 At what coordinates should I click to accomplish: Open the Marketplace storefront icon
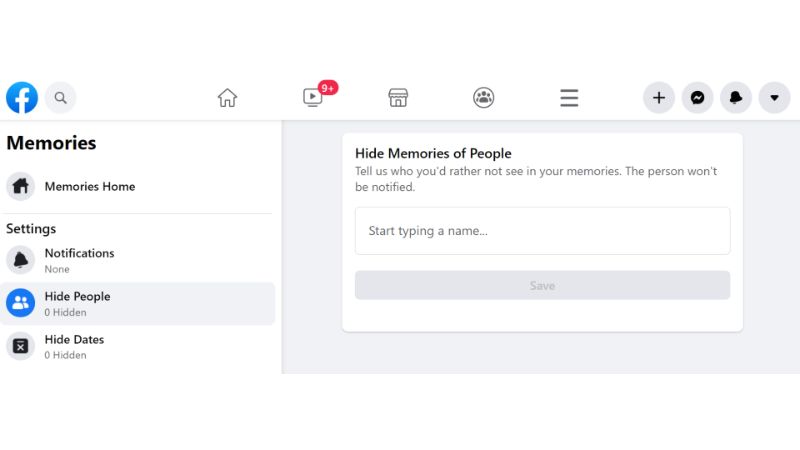[398, 97]
